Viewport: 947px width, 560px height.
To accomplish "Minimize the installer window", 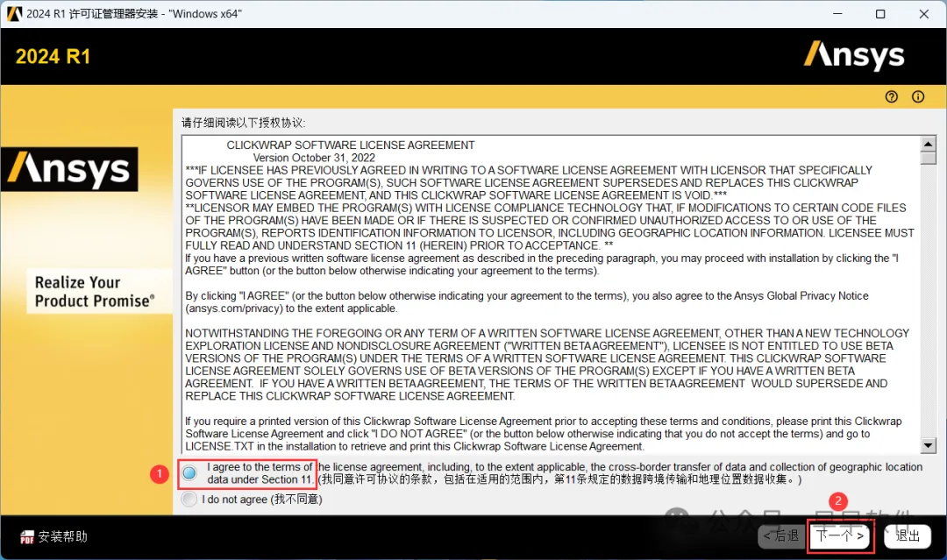I will (837, 13).
